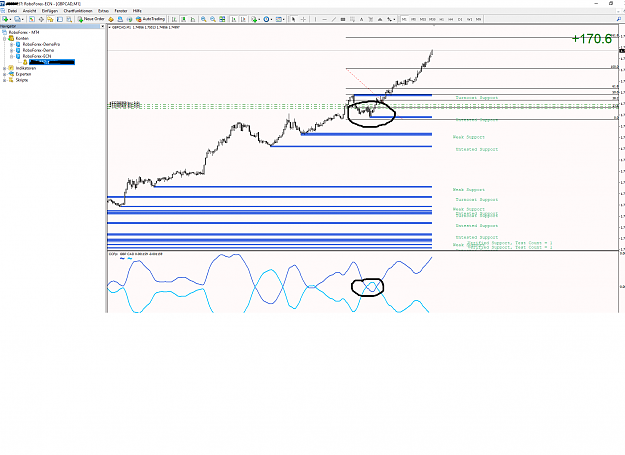Open the Ansicht menu
Screen dimensions: 625x455
[29, 11]
